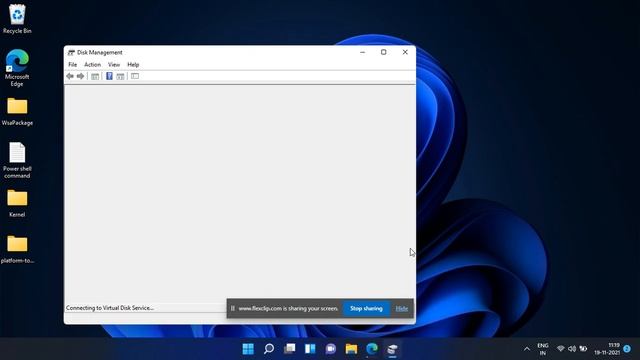This screenshot has width=640, height=360.
Task: Click the Show/Hide Action Pane toolbar icon
Action: coord(120,76)
